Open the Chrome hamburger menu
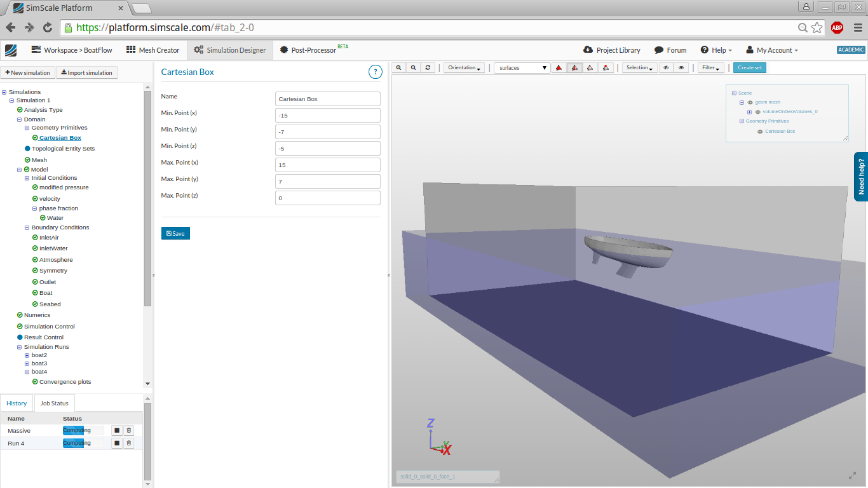The height and width of the screenshot is (488, 868). click(858, 27)
